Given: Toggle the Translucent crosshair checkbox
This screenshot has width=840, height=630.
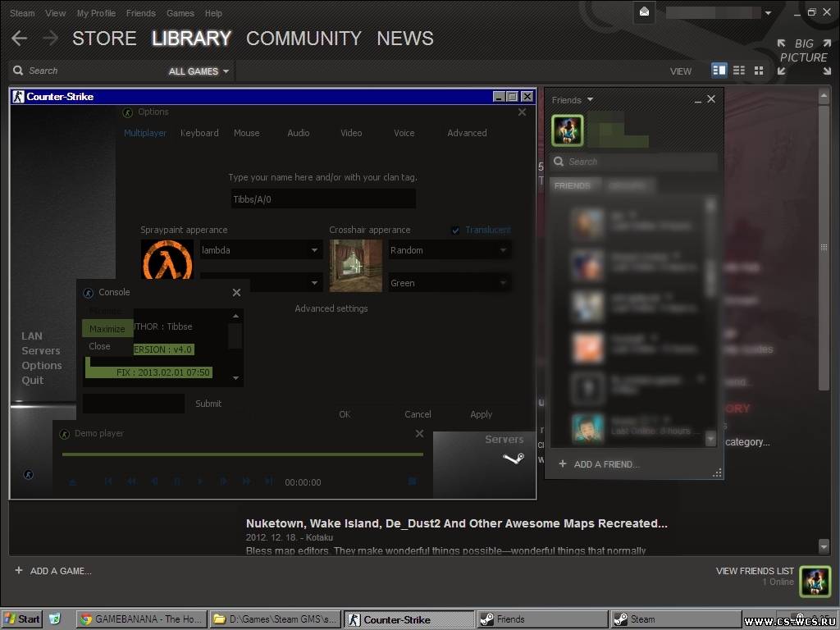Looking at the screenshot, I should (455, 231).
